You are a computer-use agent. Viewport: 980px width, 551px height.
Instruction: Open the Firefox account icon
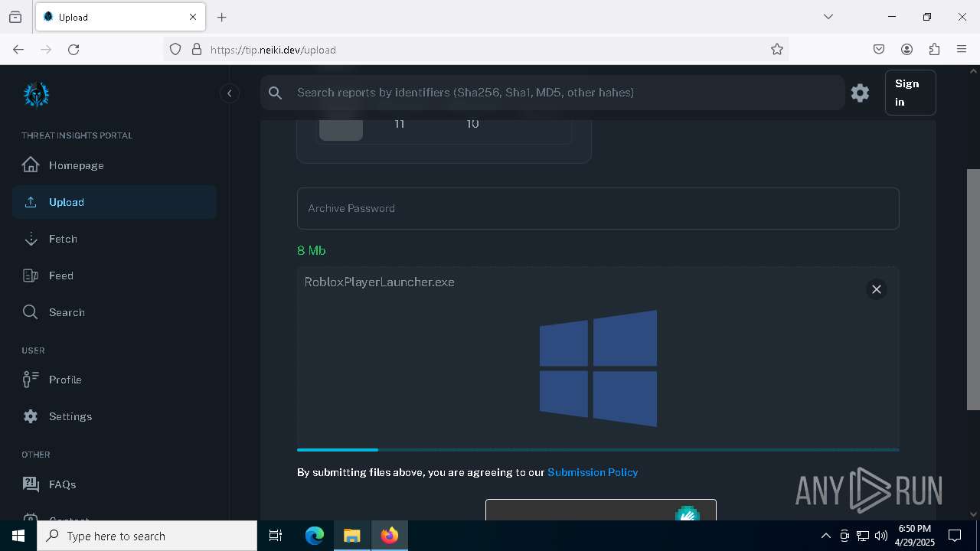pos(906,49)
